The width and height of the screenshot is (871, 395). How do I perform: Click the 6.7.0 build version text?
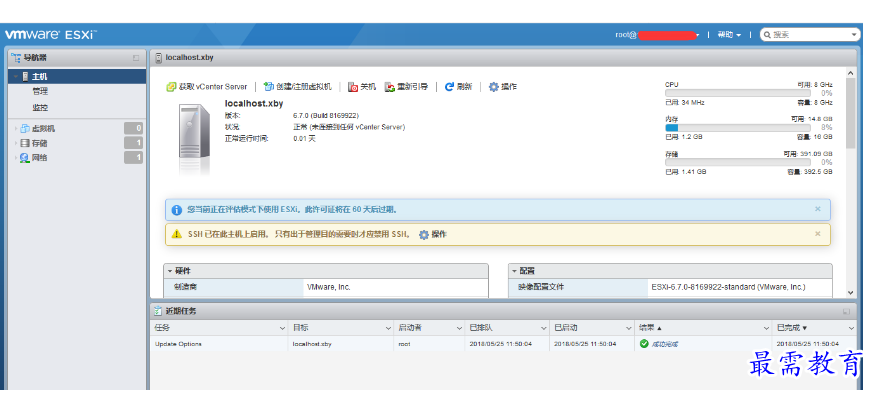pos(326,116)
